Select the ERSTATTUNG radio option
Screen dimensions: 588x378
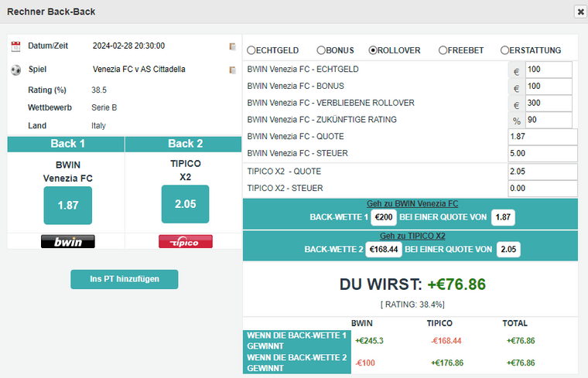coord(504,50)
